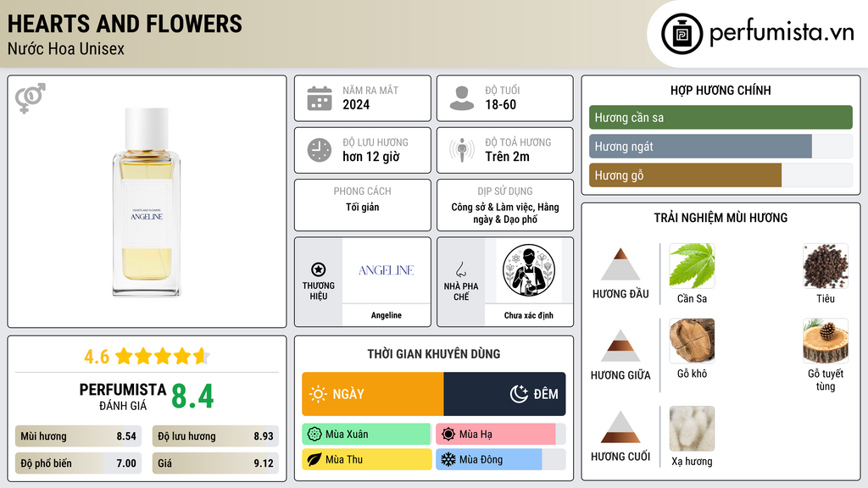Click the 4.6 star rating number
Image resolution: width=868 pixels, height=488 pixels.
click(97, 357)
